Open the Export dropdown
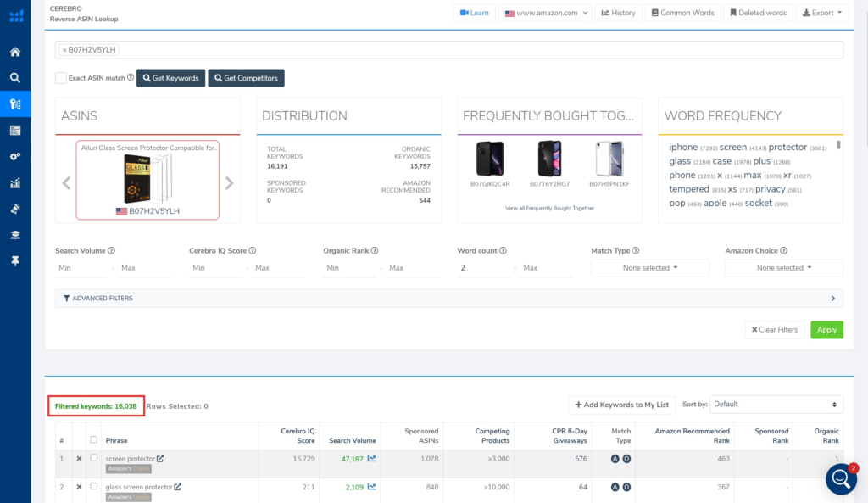Image resolution: width=868 pixels, height=503 pixels. tap(822, 13)
